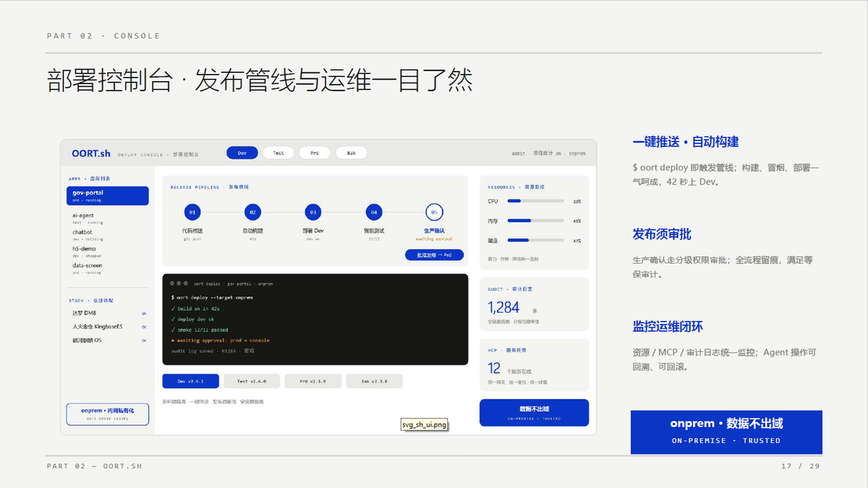Click terminal line 'build ok in 42s'
Image resolution: width=868 pixels, height=488 pixels.
point(195,308)
